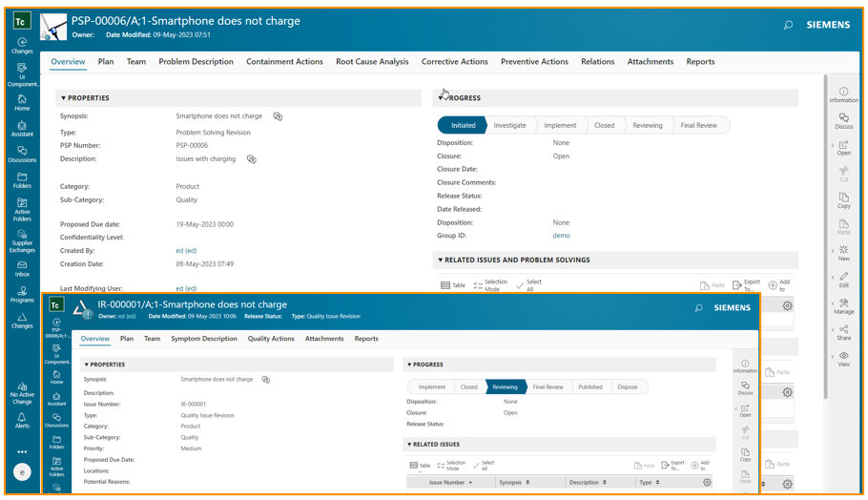
Task: Open Symptom Description tab in IR-000001 window
Action: click(x=204, y=339)
